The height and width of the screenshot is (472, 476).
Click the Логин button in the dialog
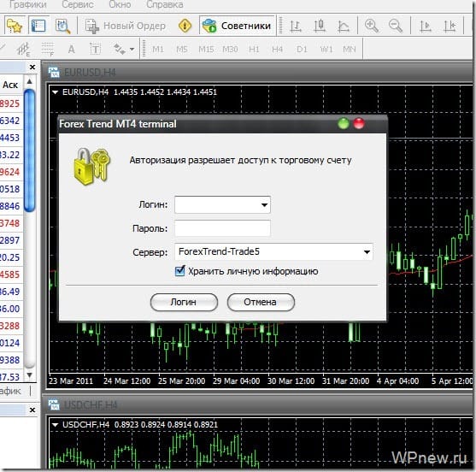coord(184,302)
